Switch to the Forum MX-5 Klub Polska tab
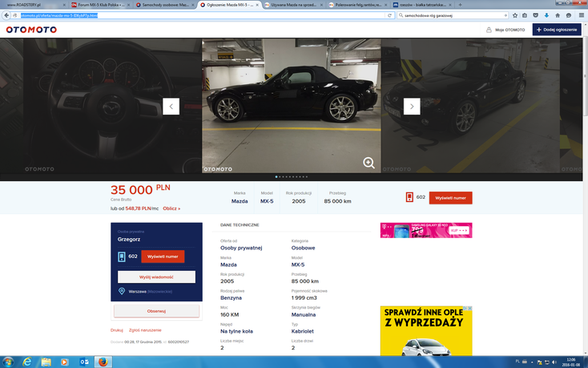This screenshot has height=368, width=588. (100, 5)
